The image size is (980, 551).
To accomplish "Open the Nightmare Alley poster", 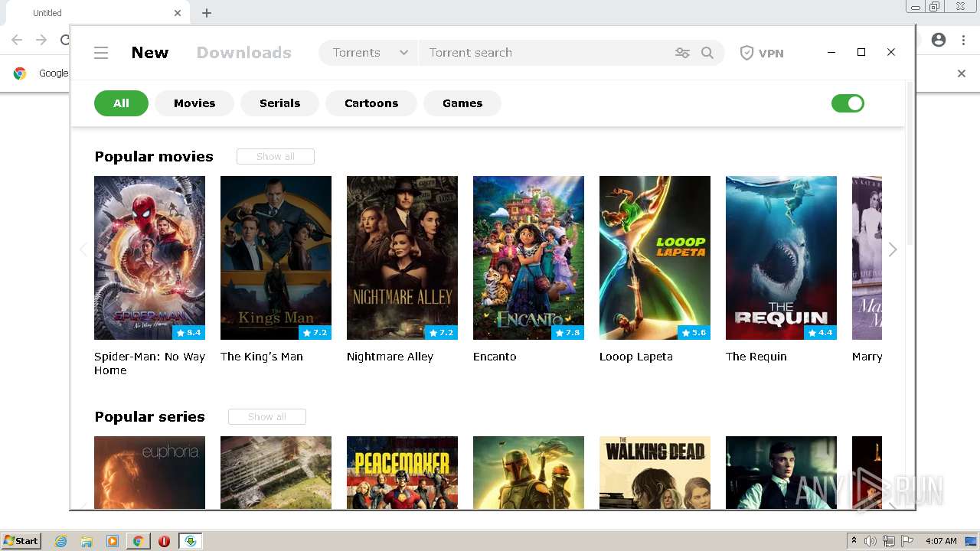I will [x=402, y=258].
